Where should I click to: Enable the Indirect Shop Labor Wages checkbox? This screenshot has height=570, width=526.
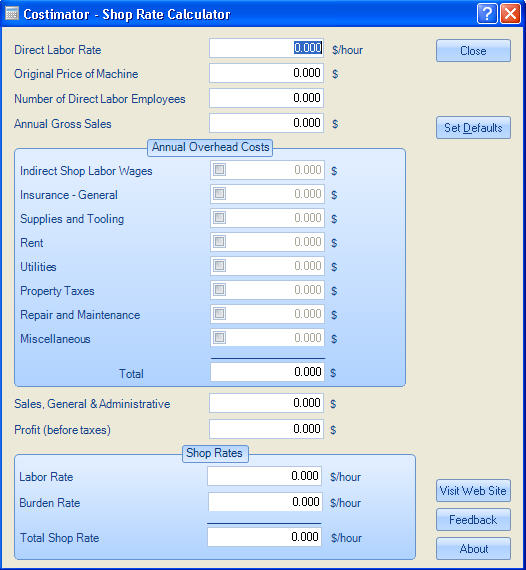pyautogui.click(x=219, y=169)
